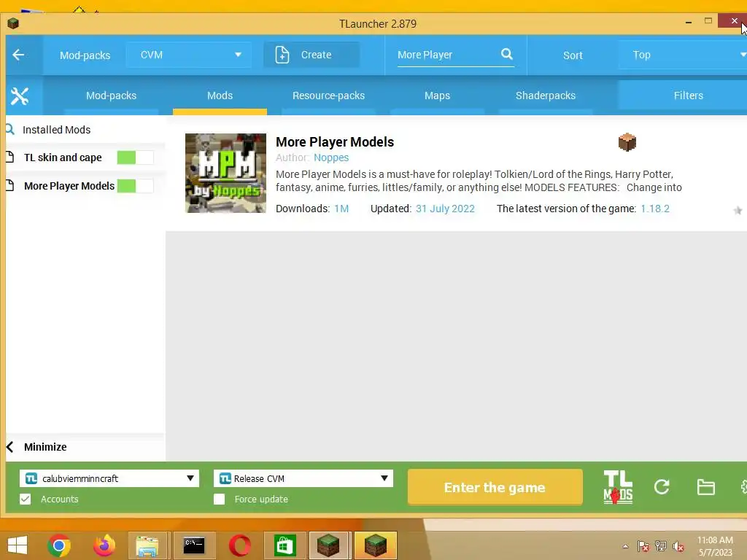Click the TLauncher title bar block icon
The width and height of the screenshot is (747, 560).
tap(13, 23)
